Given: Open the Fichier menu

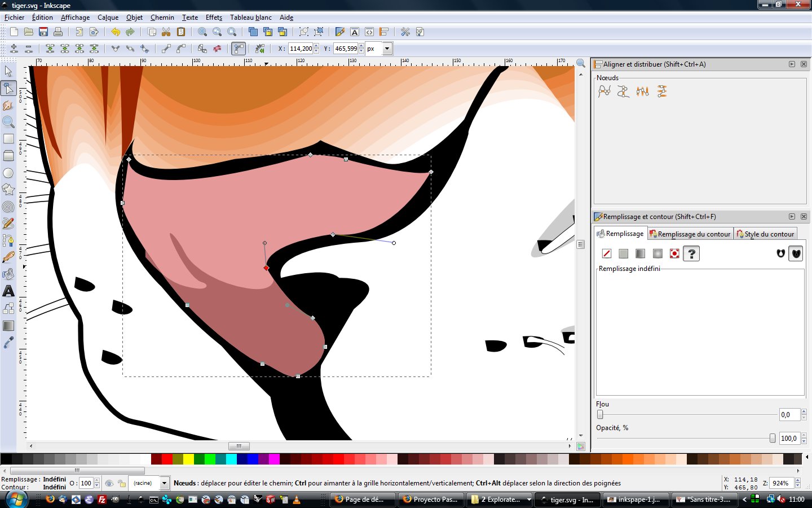Looking at the screenshot, I should (x=14, y=17).
